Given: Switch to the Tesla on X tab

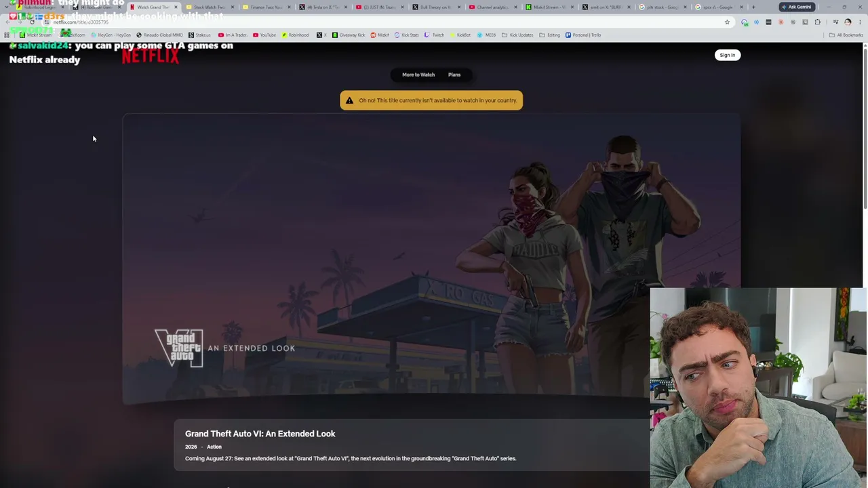Looking at the screenshot, I should pyautogui.click(x=323, y=7).
